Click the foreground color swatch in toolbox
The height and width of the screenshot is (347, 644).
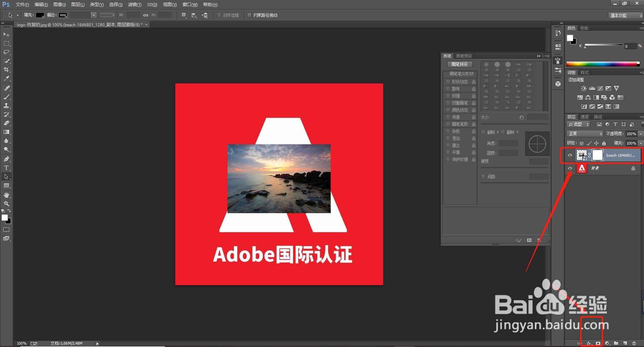[5, 218]
